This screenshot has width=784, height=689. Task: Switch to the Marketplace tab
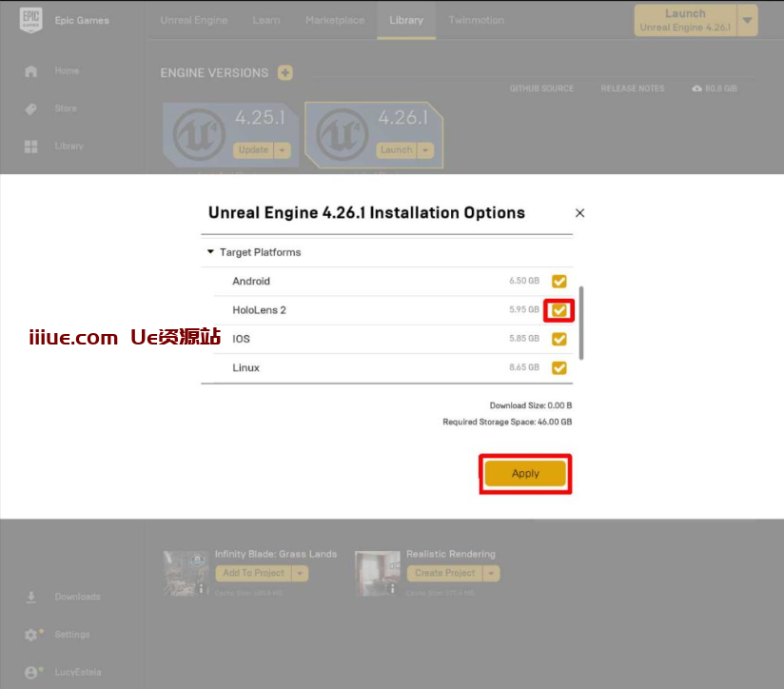pos(334,20)
